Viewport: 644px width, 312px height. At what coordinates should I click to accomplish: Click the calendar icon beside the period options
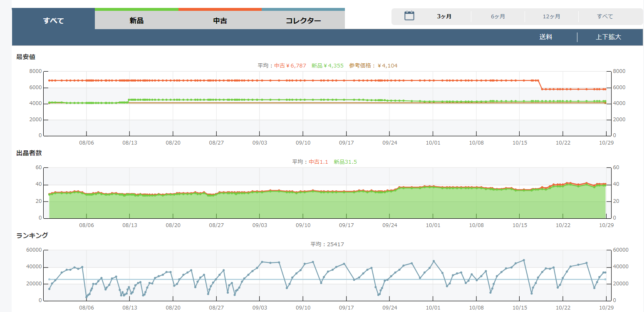pos(409,16)
